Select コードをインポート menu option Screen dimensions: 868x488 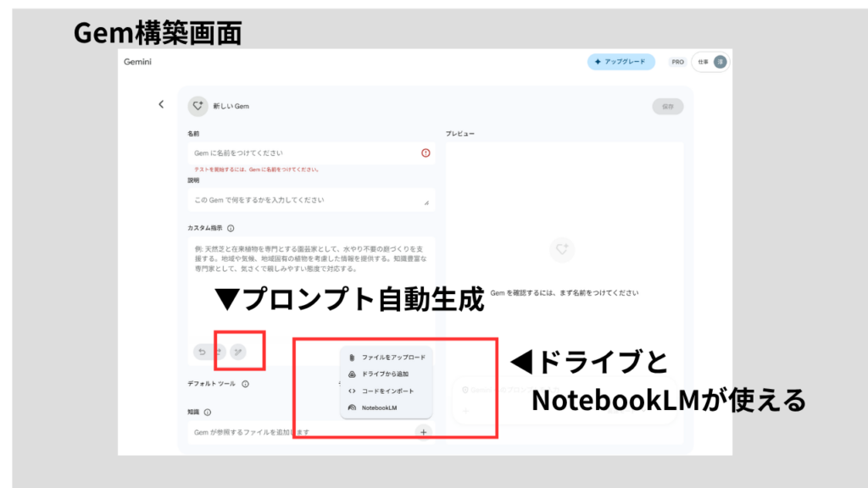point(387,391)
